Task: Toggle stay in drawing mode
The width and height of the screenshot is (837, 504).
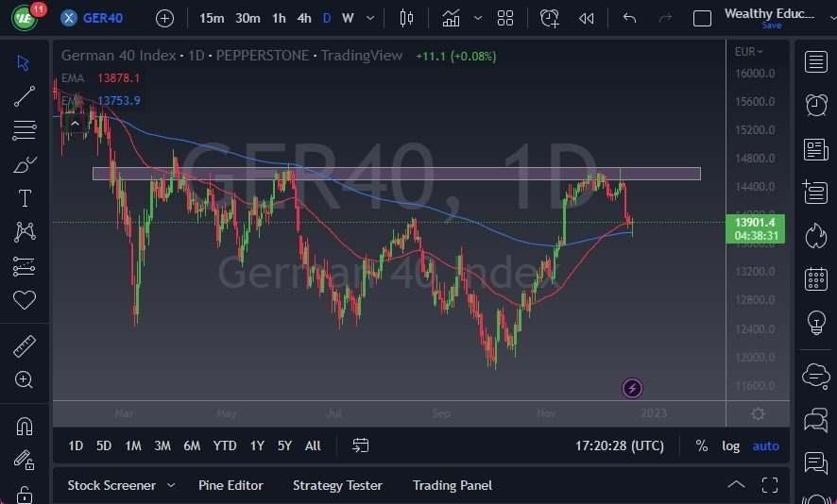Action: 24,460
